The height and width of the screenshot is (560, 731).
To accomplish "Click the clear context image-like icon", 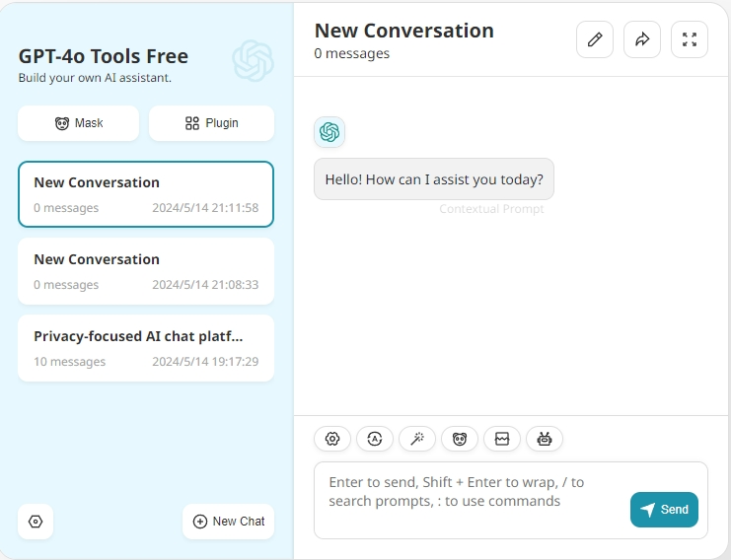I will (x=502, y=440).
